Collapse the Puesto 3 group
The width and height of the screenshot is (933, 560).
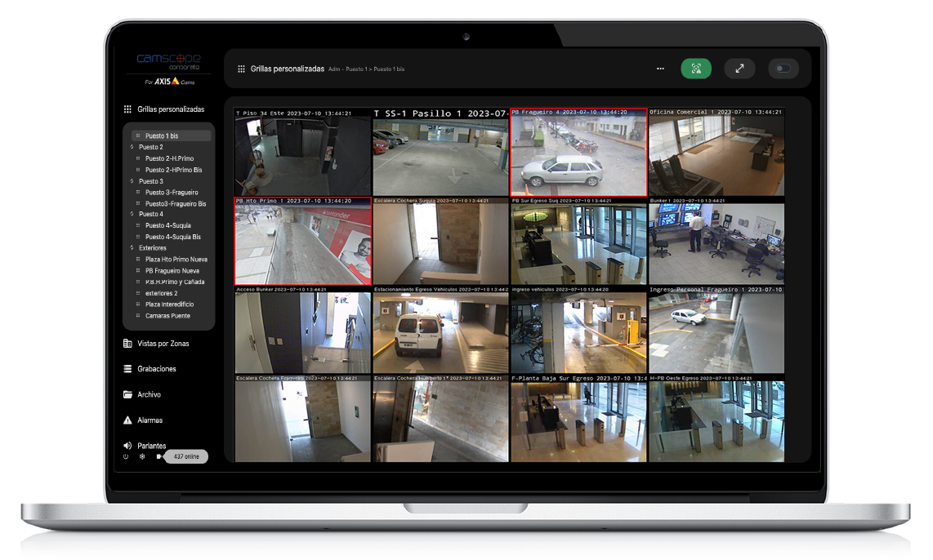click(132, 181)
